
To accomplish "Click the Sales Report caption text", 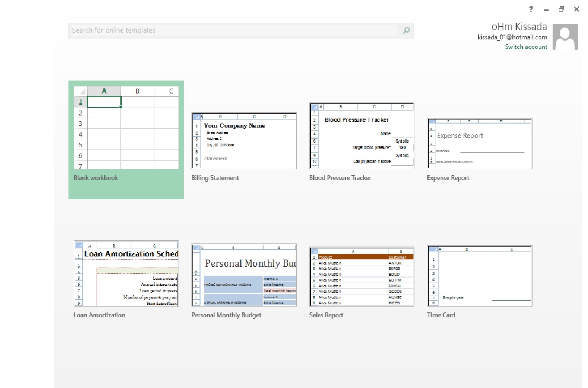I will (x=326, y=315).
